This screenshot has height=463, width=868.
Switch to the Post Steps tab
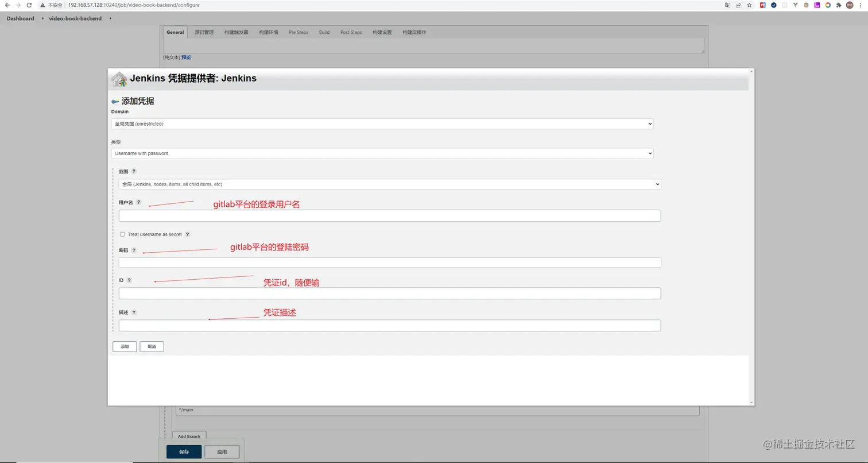(351, 32)
